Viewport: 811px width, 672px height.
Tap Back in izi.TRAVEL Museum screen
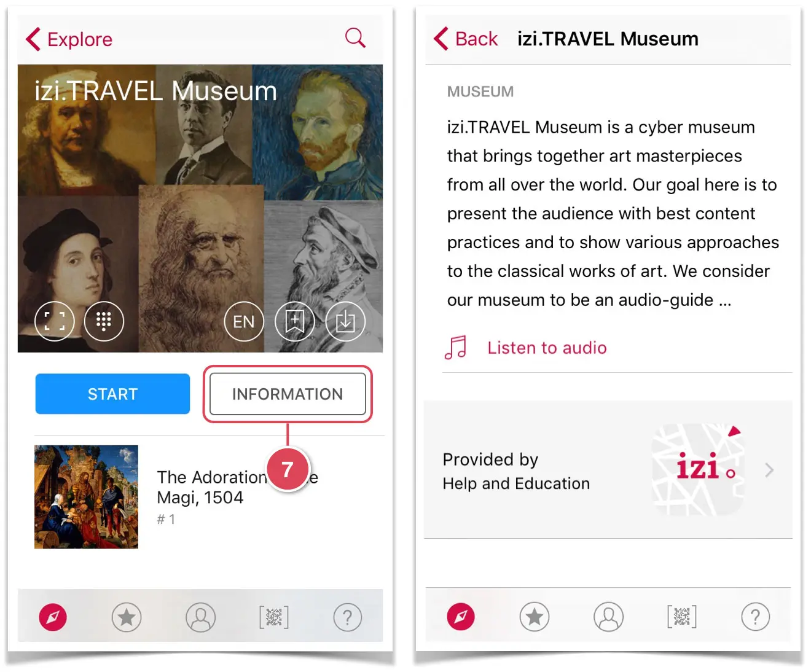[x=466, y=39]
